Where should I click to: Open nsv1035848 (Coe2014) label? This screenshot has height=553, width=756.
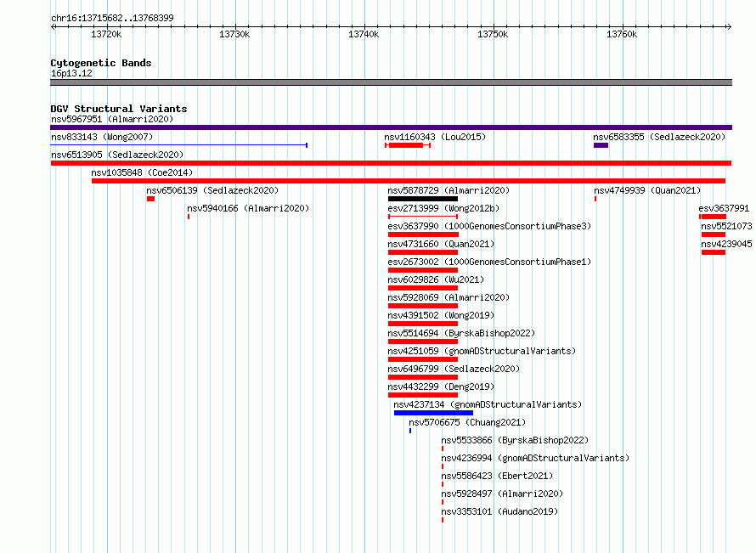click(x=142, y=172)
